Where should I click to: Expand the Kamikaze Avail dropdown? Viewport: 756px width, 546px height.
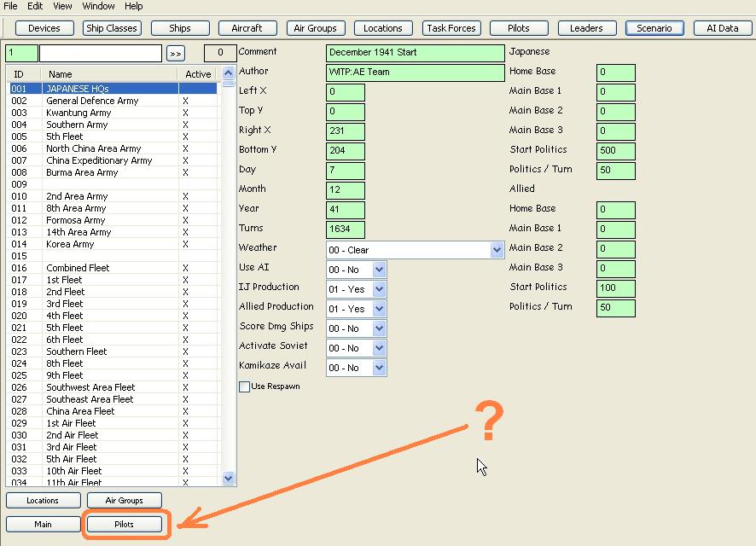[x=379, y=368]
